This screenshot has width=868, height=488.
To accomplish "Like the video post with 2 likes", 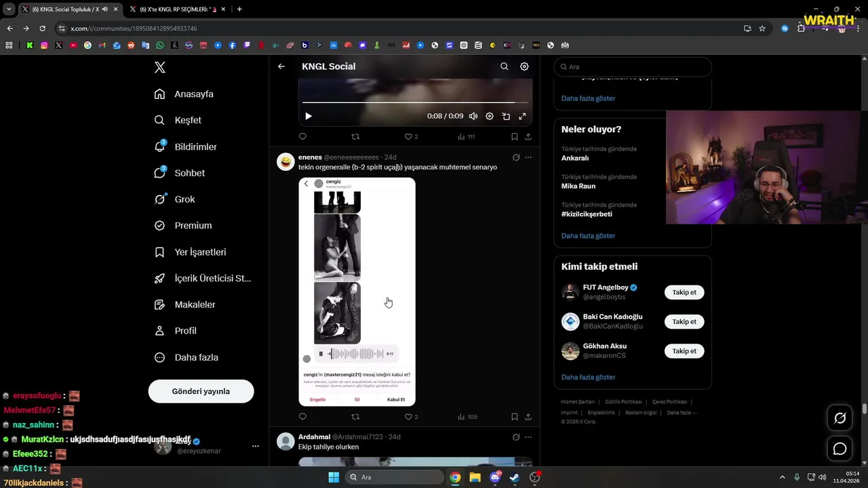I will point(411,136).
